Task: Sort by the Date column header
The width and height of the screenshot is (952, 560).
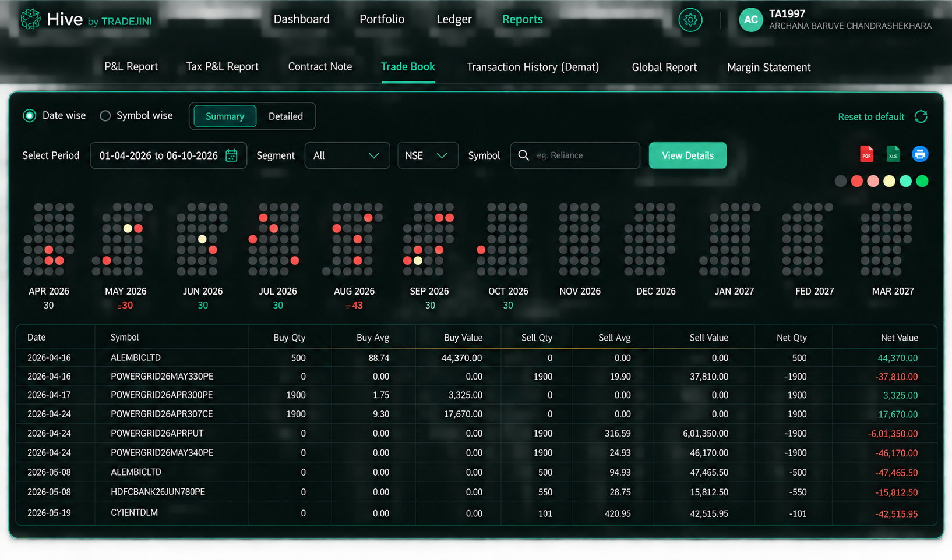Action: pyautogui.click(x=36, y=338)
